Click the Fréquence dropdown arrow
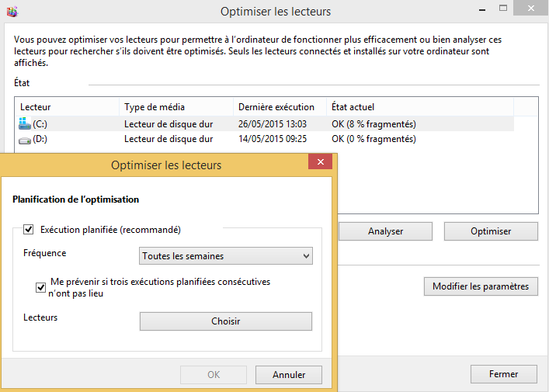 (x=306, y=256)
